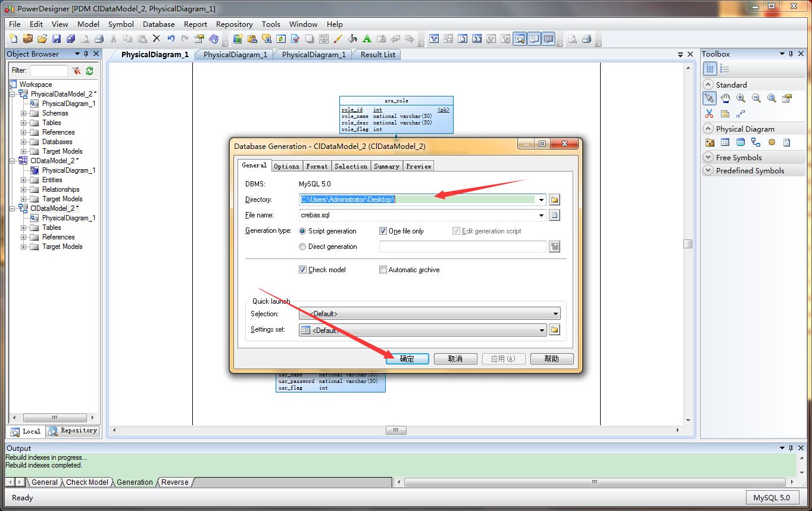Open the Directory dropdown arrow
Viewport: 812px width, 511px height.
pos(541,200)
